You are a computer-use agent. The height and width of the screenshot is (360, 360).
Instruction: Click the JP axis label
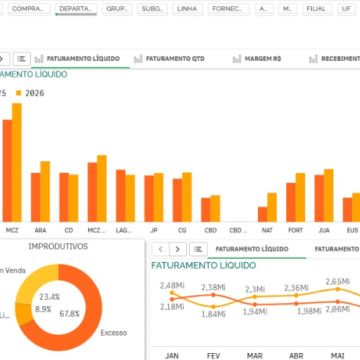(154, 230)
